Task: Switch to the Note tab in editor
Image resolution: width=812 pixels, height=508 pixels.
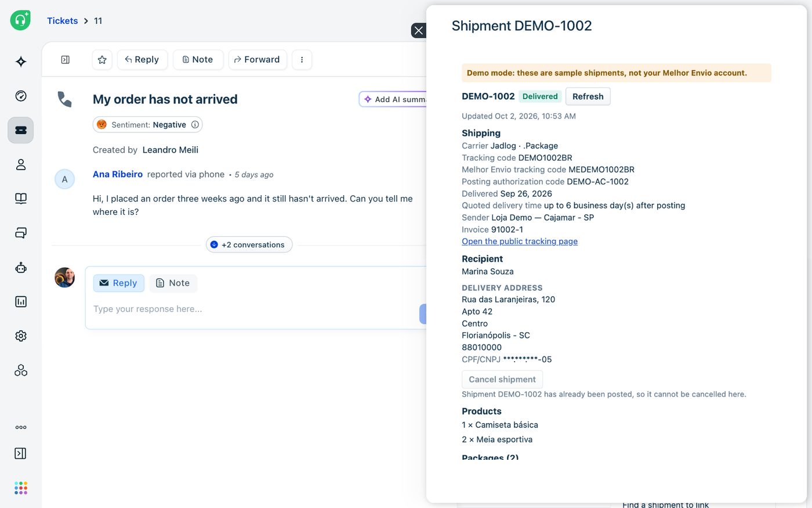Action: 173,283
